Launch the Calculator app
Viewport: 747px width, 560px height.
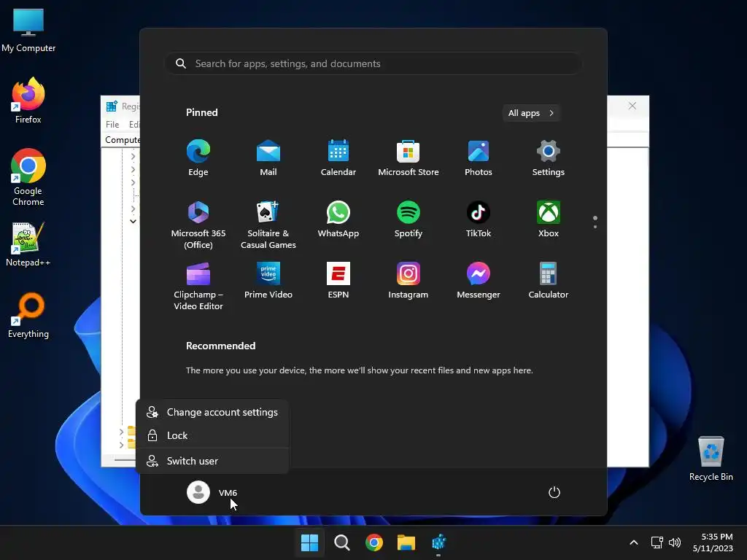tap(549, 281)
